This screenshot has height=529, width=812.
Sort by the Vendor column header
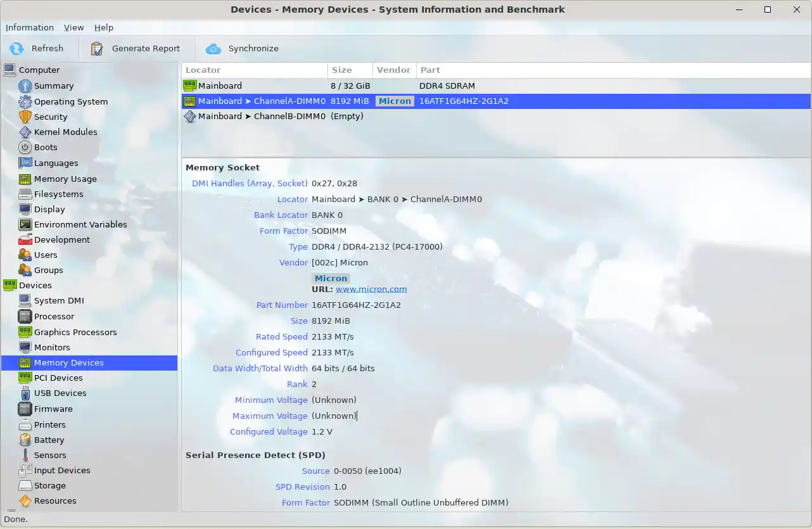pyautogui.click(x=394, y=70)
